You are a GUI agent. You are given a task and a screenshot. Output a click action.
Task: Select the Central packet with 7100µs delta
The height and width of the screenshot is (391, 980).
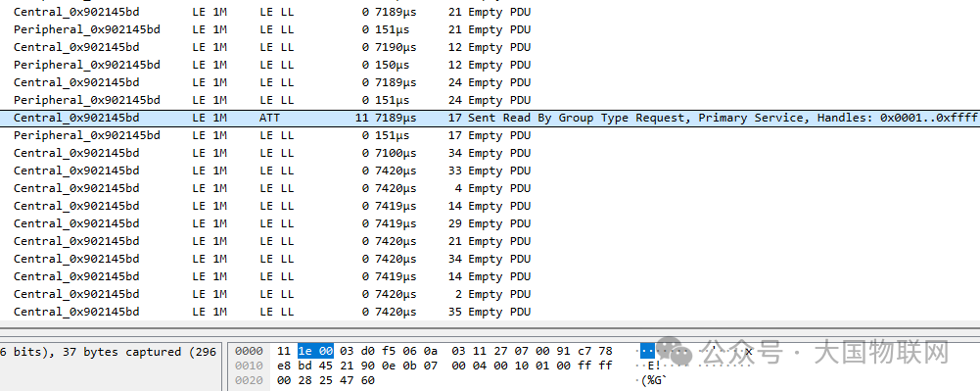[x=490, y=153]
